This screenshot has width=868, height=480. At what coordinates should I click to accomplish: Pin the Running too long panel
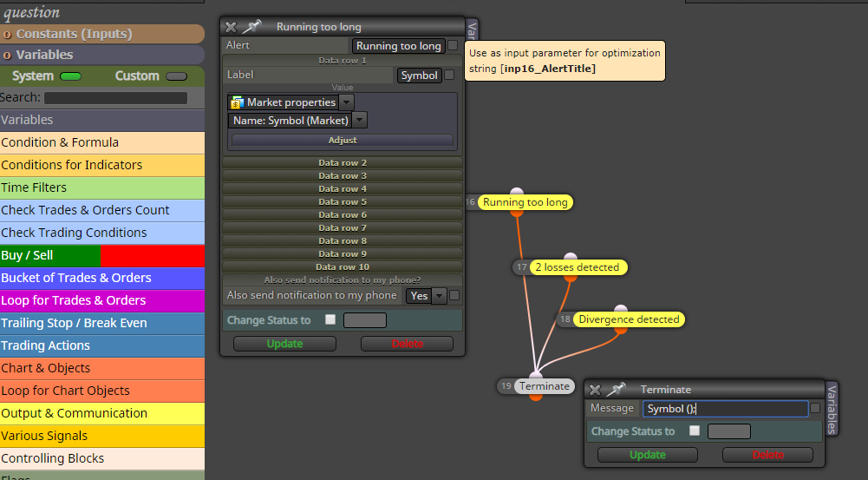pos(251,26)
